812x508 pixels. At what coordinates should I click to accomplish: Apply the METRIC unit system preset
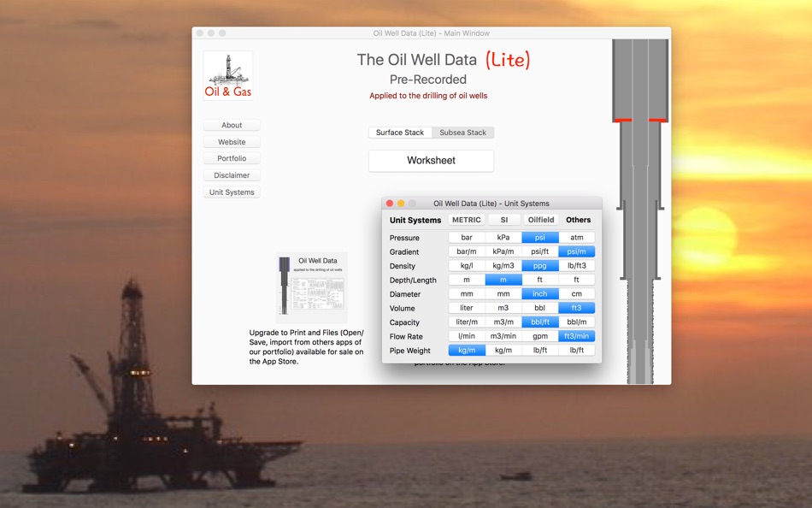point(466,220)
